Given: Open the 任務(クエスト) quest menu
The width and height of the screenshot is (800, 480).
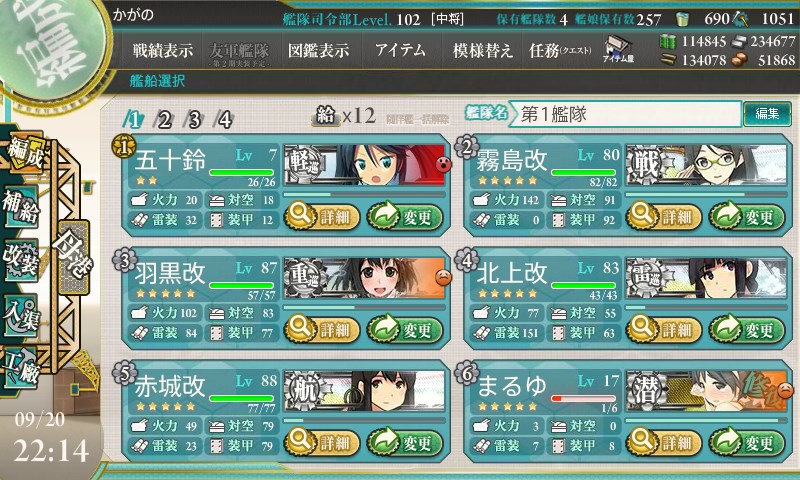Looking at the screenshot, I should (560, 50).
